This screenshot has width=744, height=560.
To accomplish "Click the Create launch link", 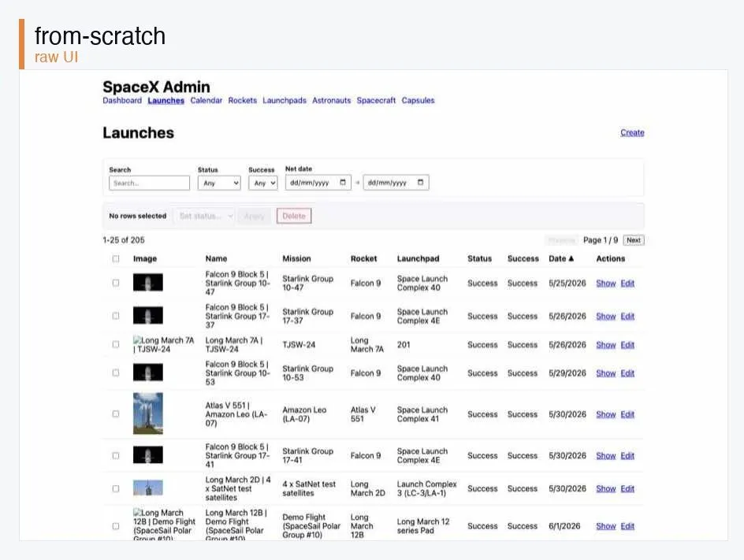I will (633, 133).
